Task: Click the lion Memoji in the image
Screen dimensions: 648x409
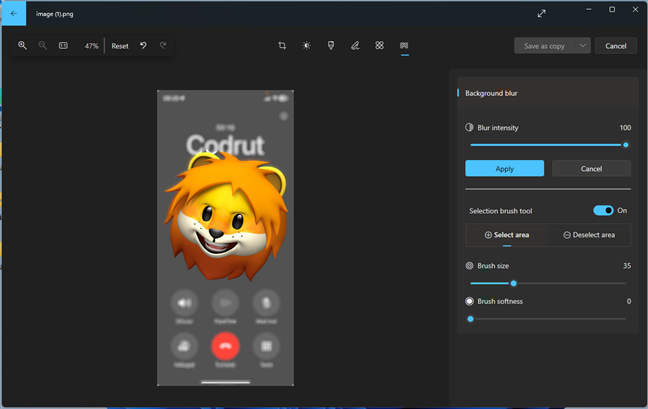Action: tap(226, 216)
